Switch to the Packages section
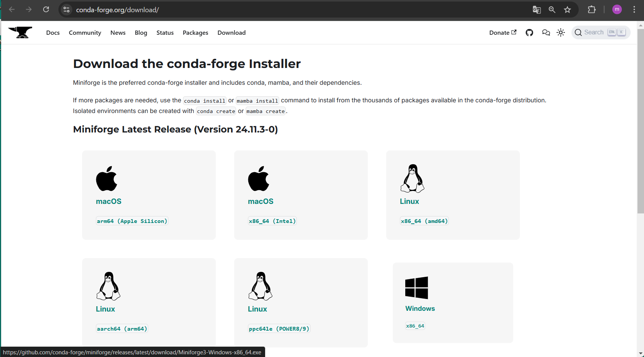This screenshot has height=357, width=644. click(195, 32)
